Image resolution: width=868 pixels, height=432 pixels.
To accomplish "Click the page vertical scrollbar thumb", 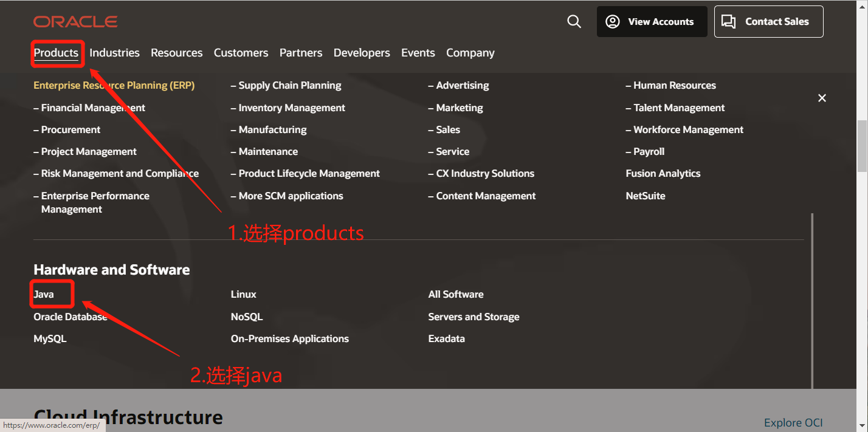I will tap(862, 146).
